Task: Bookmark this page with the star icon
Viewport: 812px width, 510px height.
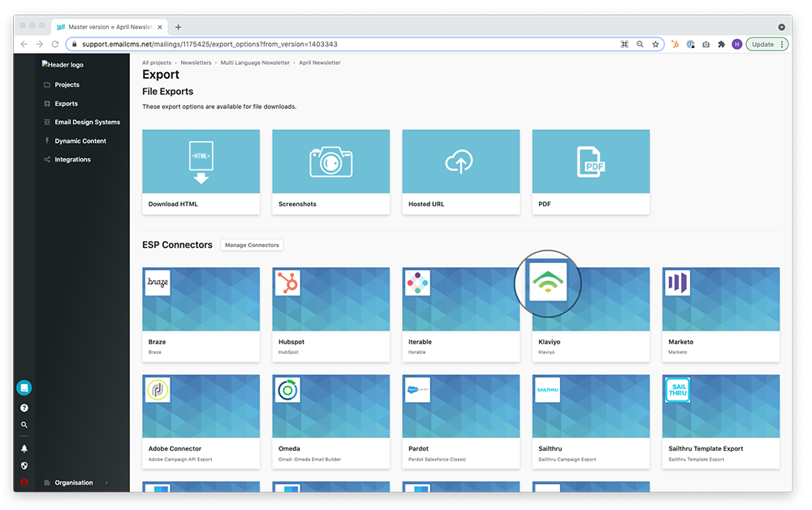Action: pyautogui.click(x=655, y=45)
